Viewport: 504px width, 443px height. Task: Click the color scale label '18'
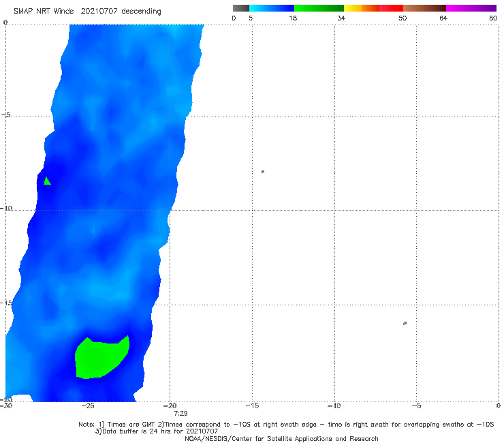tap(293, 18)
